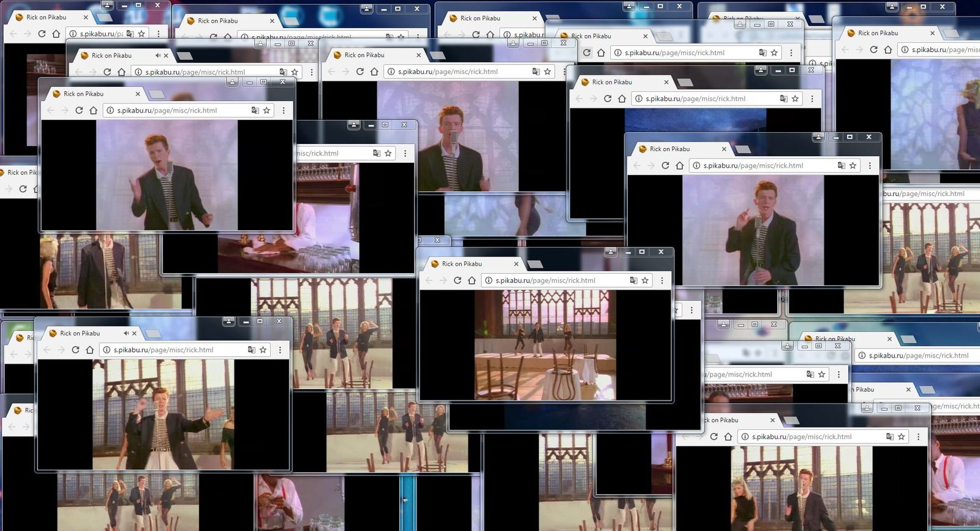Image resolution: width=980 pixels, height=531 pixels.
Task: Open three-dot menu in the finger-pointing Rick window
Action: point(870,165)
